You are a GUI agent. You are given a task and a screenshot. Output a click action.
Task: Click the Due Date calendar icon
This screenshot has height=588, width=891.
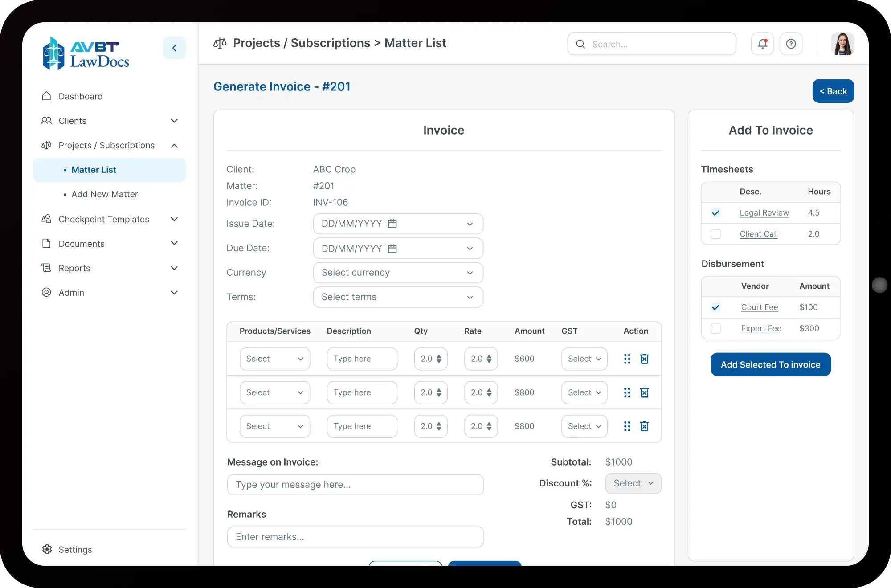click(392, 249)
